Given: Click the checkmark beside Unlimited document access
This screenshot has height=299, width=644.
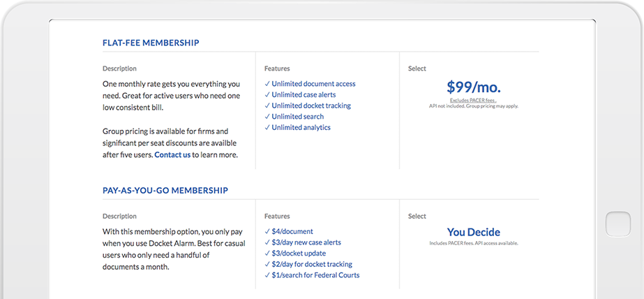Looking at the screenshot, I should click(x=267, y=84).
